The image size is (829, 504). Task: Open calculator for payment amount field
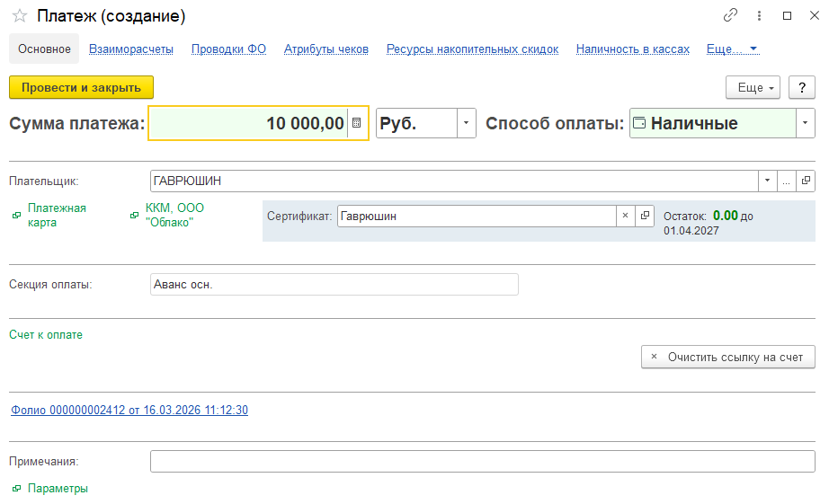click(356, 123)
